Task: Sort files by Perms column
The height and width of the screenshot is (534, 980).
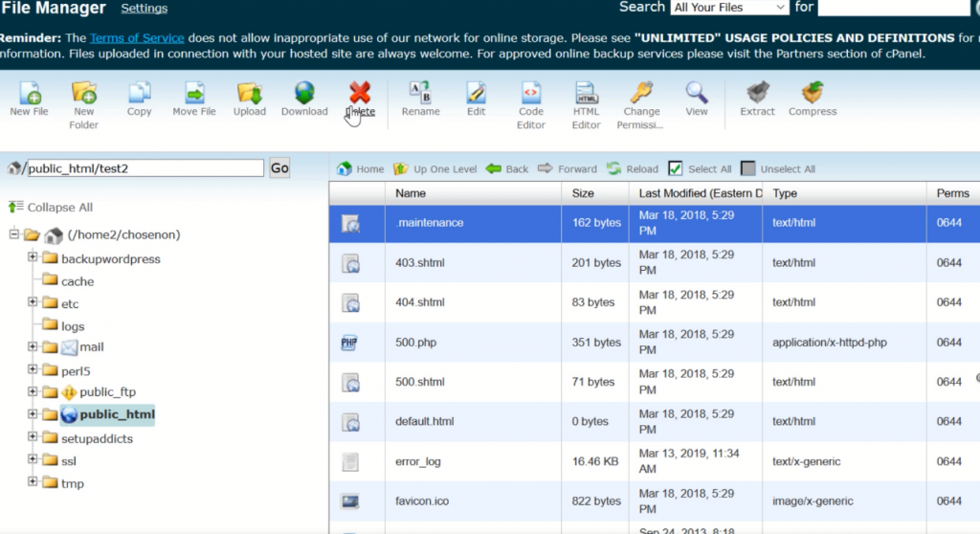Action: [x=952, y=193]
